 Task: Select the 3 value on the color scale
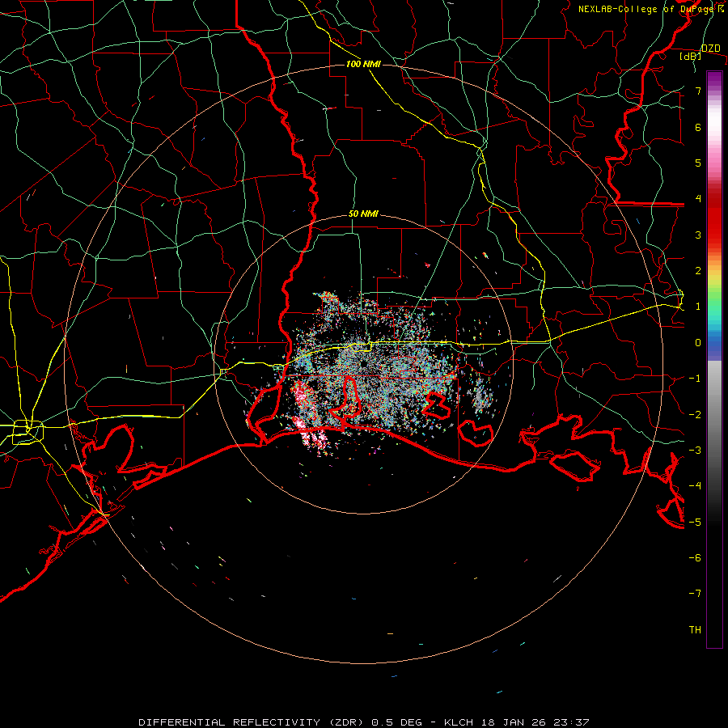tap(698, 235)
